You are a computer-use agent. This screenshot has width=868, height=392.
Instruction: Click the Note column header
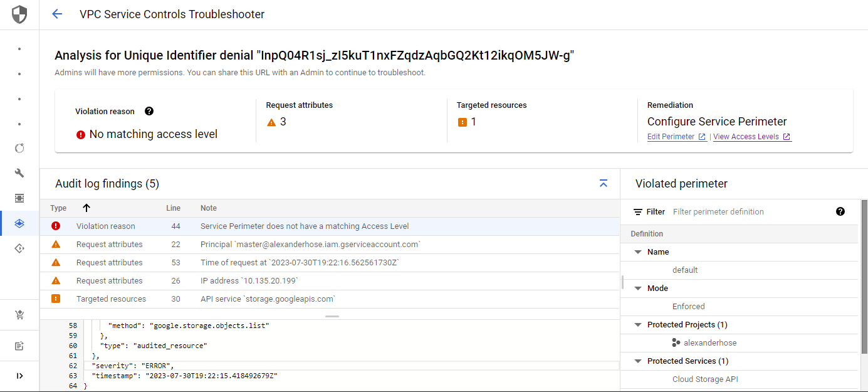(x=209, y=208)
